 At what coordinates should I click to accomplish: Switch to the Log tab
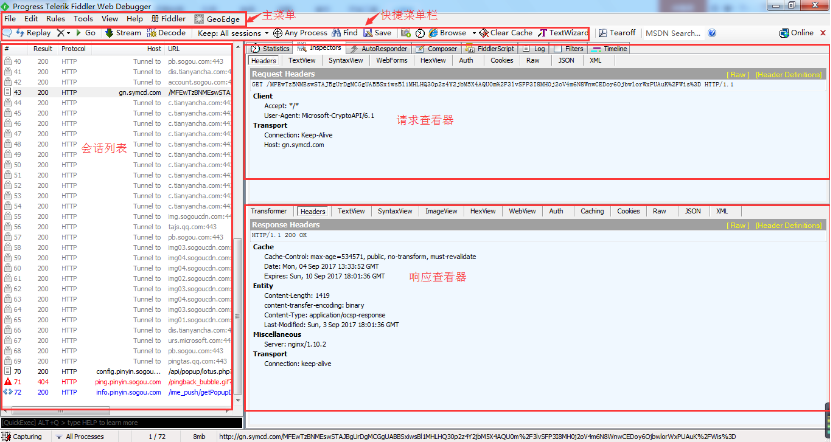pyautogui.click(x=534, y=49)
